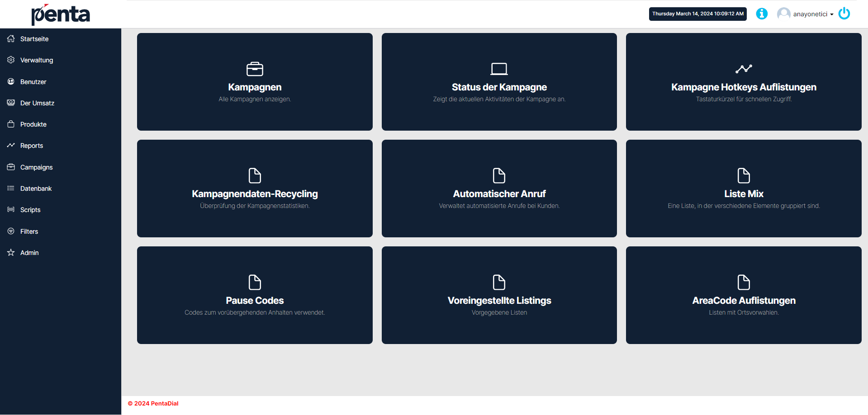Image resolution: width=868 pixels, height=415 pixels.
Task: Click 'Vorgegebene Listen' description text
Action: pos(499,313)
